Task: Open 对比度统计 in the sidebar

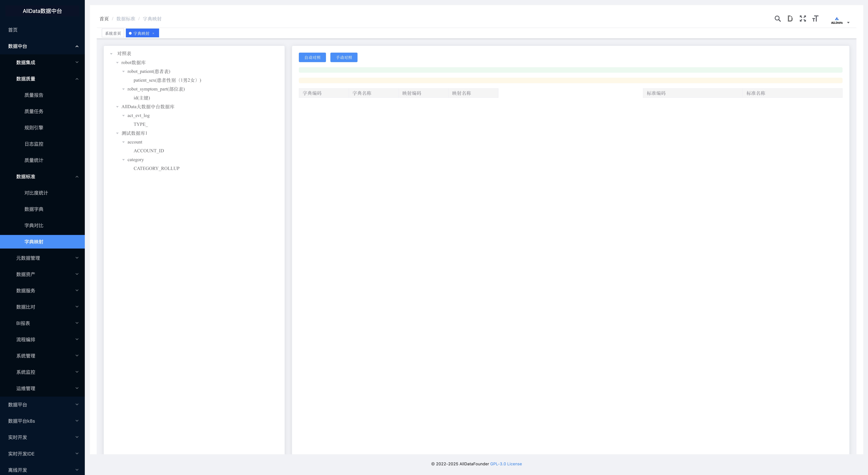Action: click(x=42, y=193)
